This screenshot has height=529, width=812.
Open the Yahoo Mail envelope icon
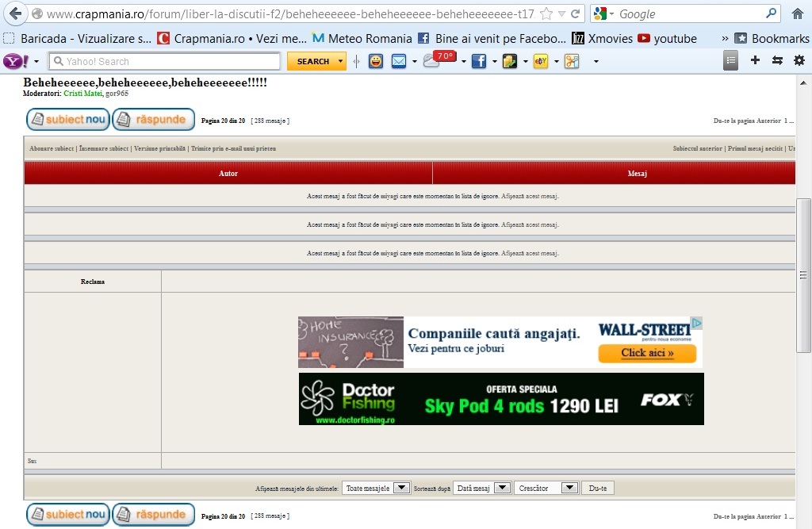(x=398, y=61)
